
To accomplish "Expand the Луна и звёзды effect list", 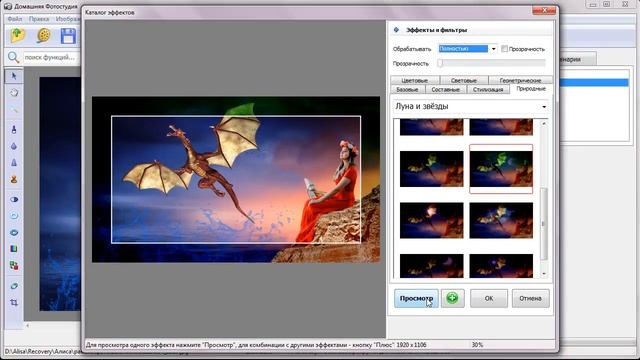I will 544,107.
